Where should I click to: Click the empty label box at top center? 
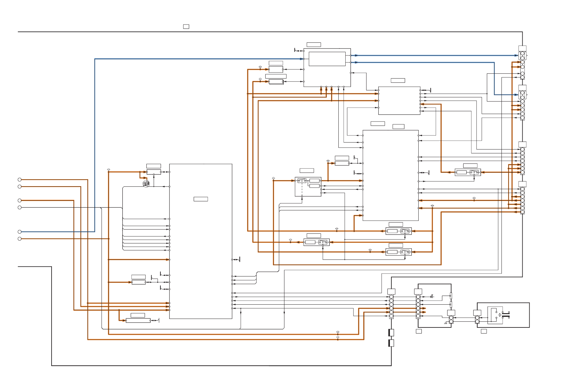[x=186, y=27]
